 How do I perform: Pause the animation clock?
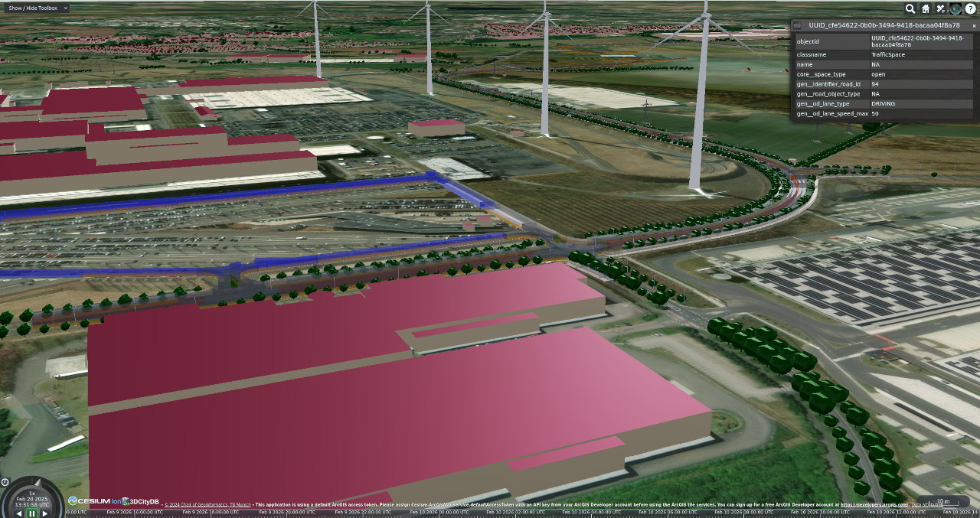(32, 513)
